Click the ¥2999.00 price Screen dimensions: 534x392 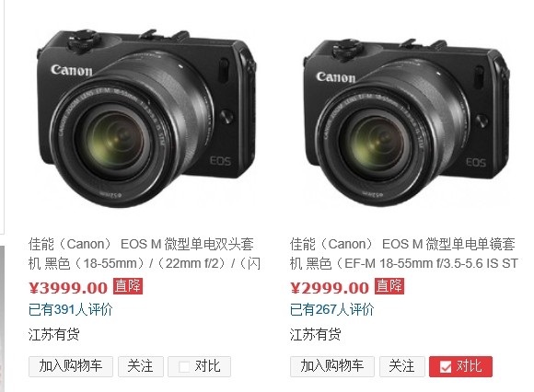click(x=330, y=288)
